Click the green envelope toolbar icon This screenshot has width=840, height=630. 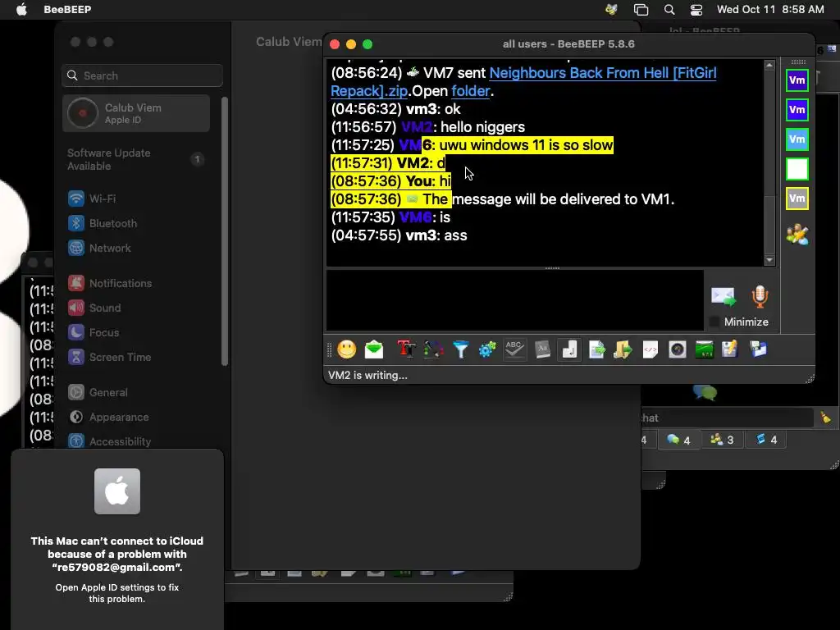[374, 349]
